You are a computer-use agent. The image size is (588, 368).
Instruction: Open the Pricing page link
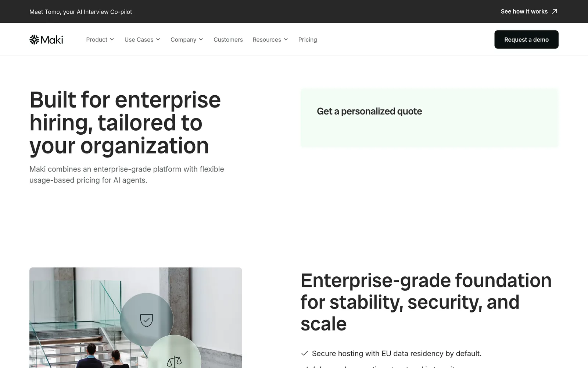click(x=308, y=39)
